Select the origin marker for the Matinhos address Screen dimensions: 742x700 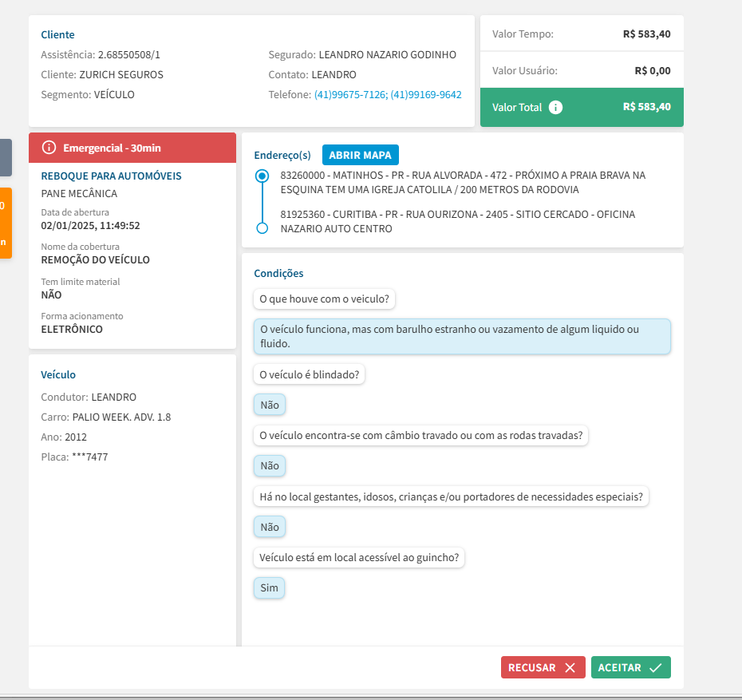(x=262, y=176)
